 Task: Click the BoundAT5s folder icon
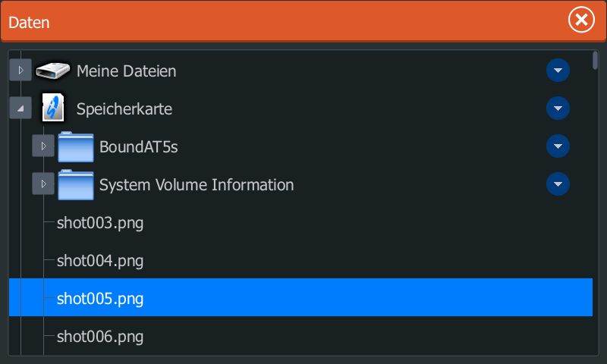pos(75,146)
